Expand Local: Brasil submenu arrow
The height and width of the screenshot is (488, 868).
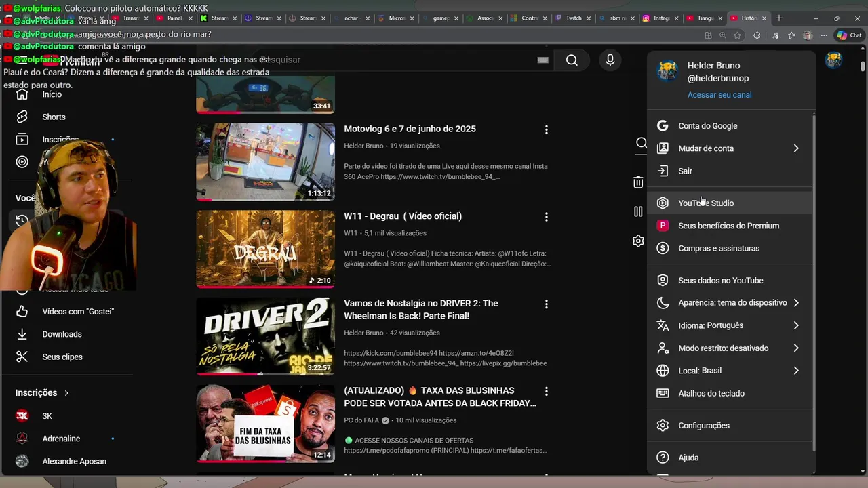(x=796, y=371)
